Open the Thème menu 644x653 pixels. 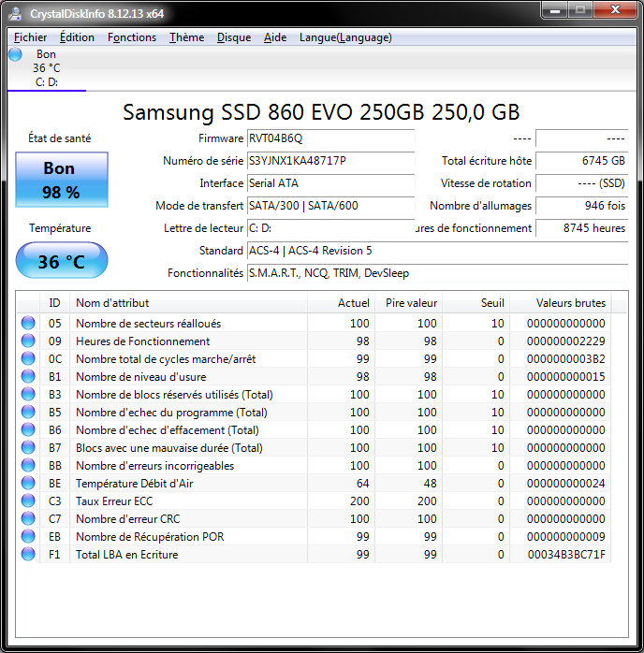(x=186, y=37)
